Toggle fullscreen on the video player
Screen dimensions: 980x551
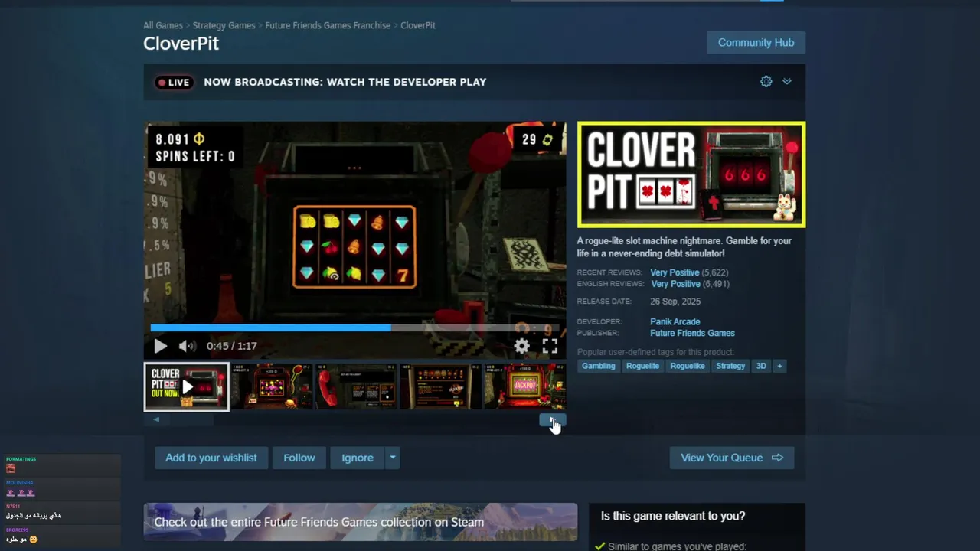(550, 346)
